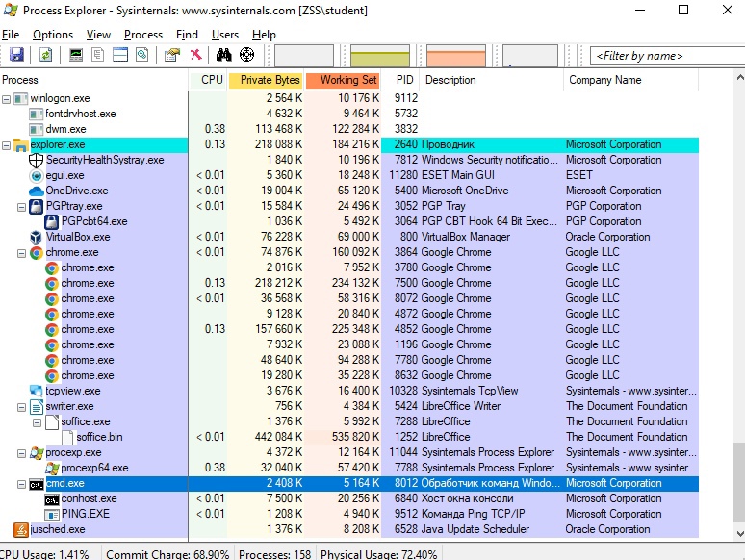Toggle the lower pane view icon

[120, 55]
